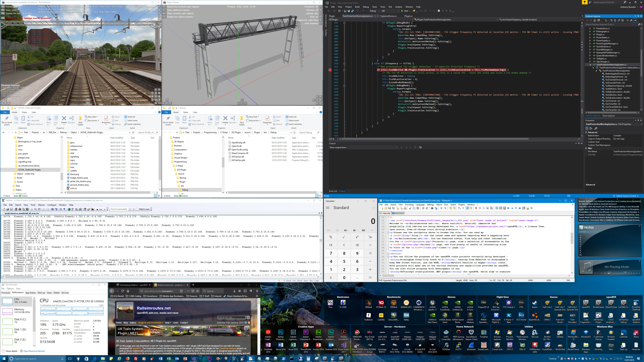Click the Save All icon in Visual Studio
Viewport: 644px width, 362px height.
tap(353, 11)
